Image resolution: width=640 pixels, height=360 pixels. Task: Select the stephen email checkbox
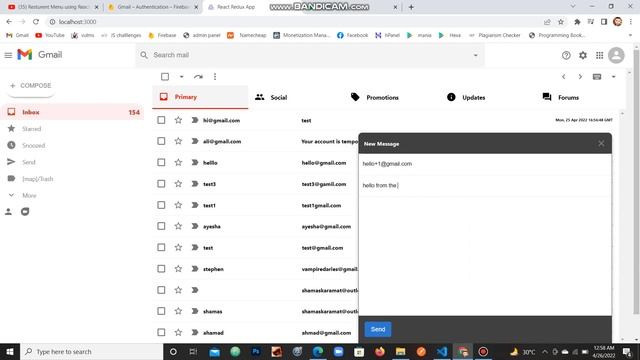pyautogui.click(x=161, y=269)
